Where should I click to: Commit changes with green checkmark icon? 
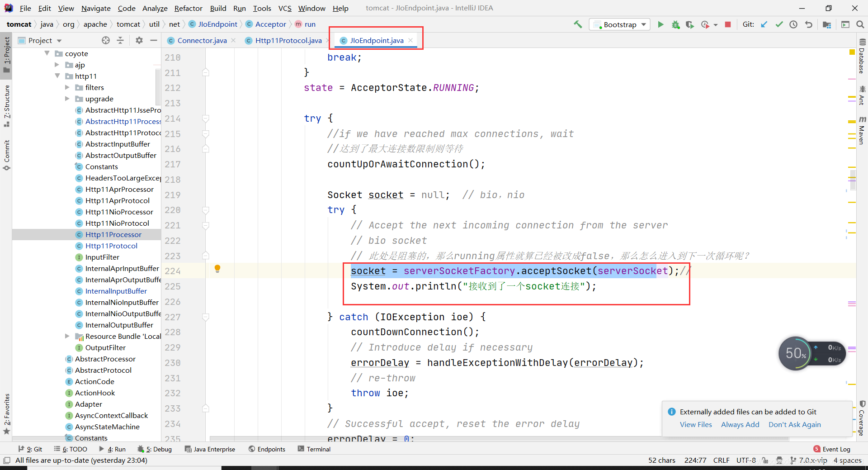(779, 24)
